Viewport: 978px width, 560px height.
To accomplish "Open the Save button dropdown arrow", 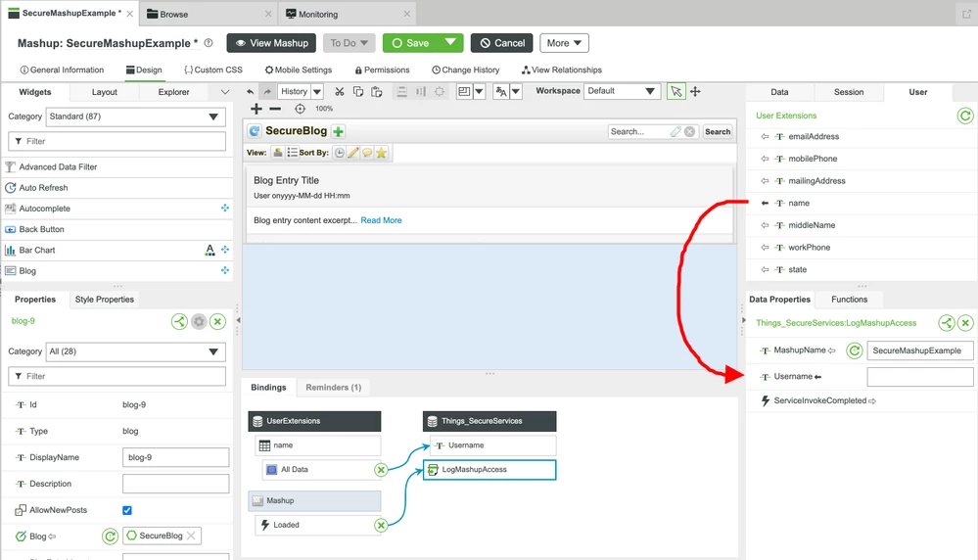I will [450, 42].
